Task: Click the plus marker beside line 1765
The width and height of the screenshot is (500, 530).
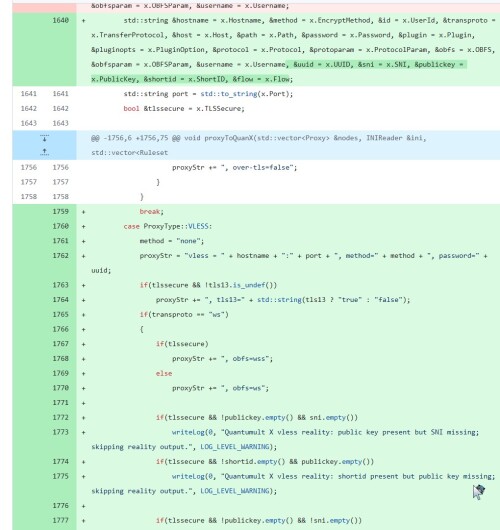Action: tap(84, 315)
